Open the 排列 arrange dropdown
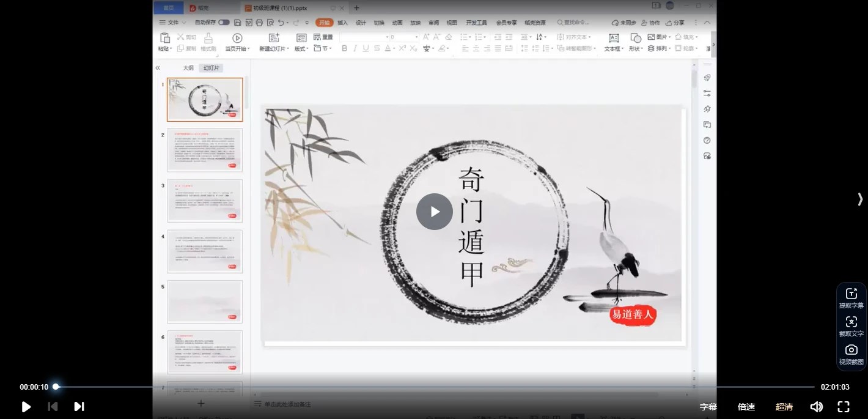Viewport: 868px width, 419px height. (x=660, y=48)
